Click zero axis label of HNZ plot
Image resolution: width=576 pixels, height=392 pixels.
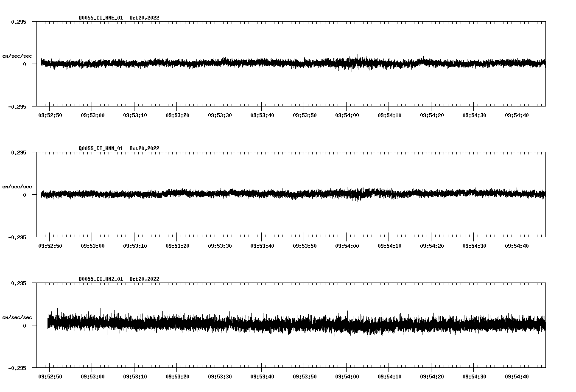click(x=25, y=326)
